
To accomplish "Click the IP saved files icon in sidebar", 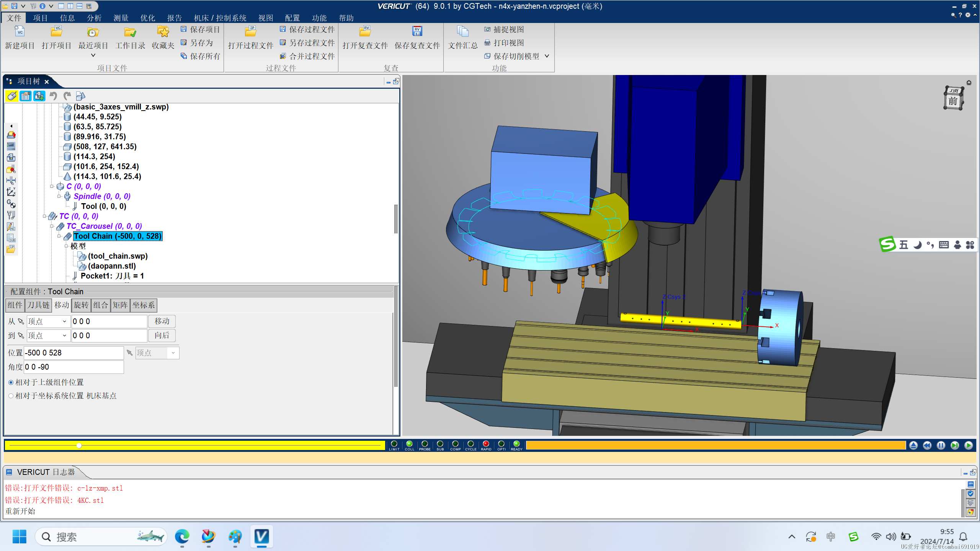I will click(11, 249).
